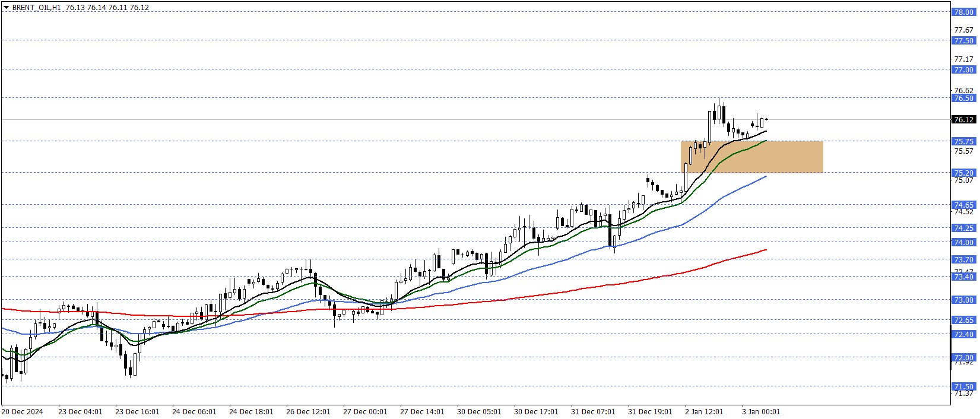Click the 31 Dec 07:01 time label

point(593,411)
